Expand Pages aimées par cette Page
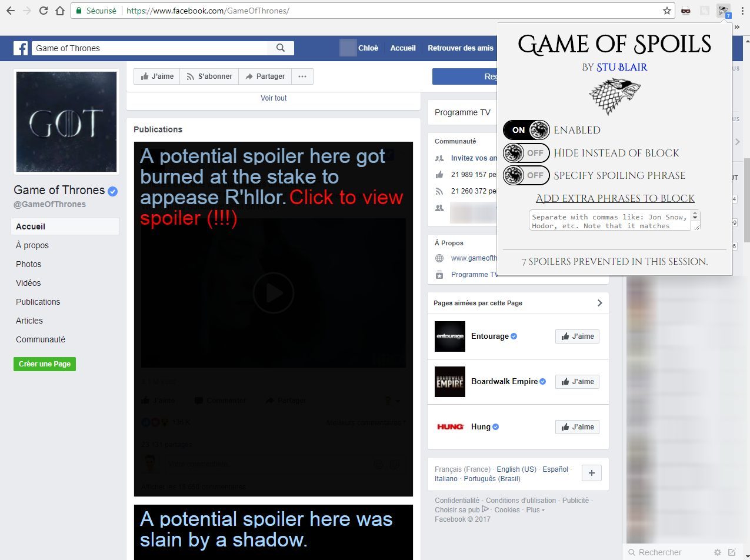Screen dimensions: 750x560 [599, 303]
